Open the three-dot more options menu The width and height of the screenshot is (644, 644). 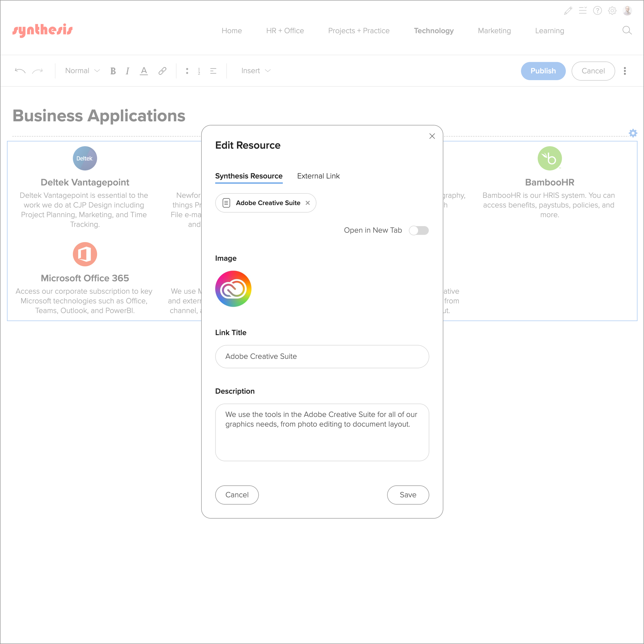coord(625,71)
